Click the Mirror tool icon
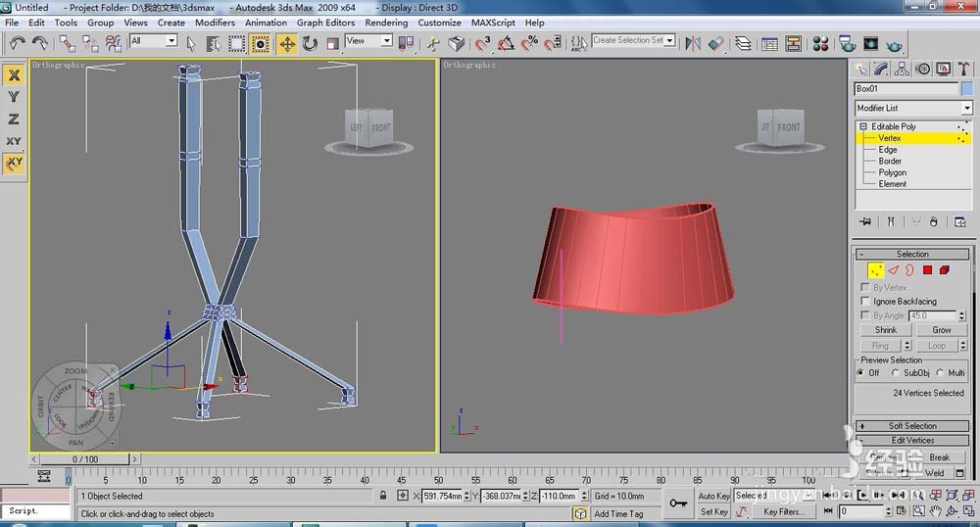The image size is (980, 527). [x=693, y=43]
